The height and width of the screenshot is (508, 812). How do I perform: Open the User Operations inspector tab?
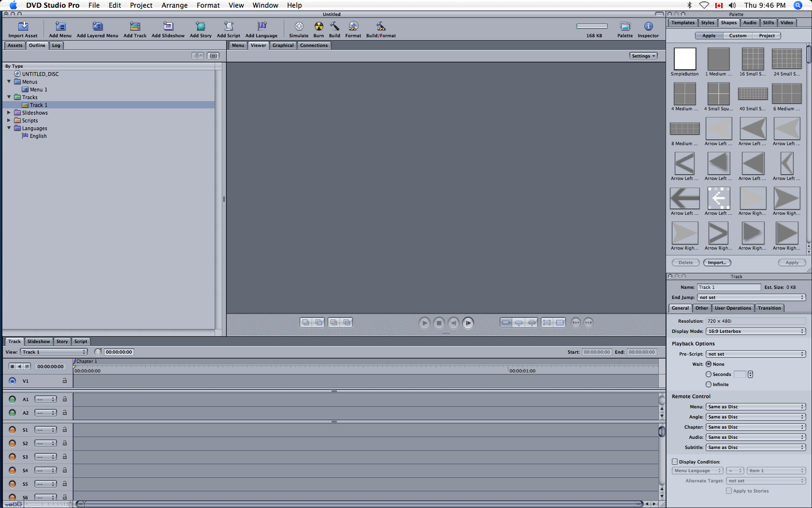733,308
